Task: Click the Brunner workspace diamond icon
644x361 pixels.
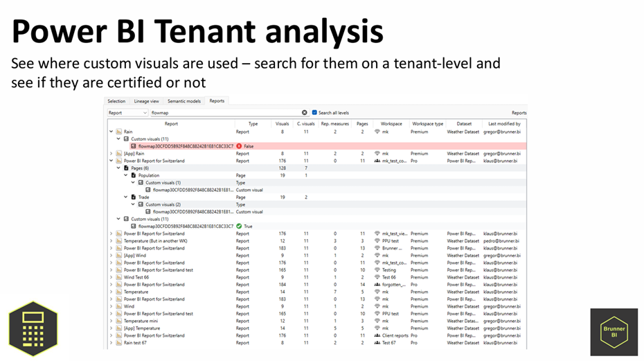Action: [x=377, y=248]
